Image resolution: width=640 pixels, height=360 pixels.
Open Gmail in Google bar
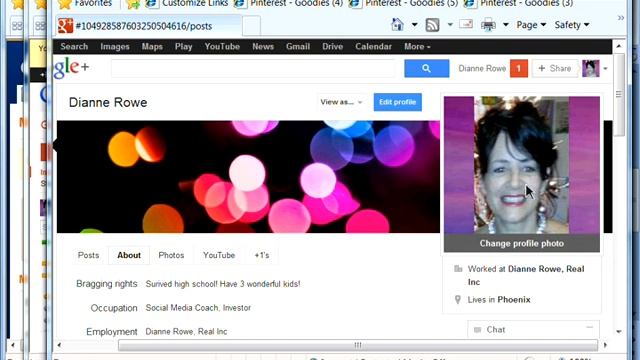(x=298, y=47)
